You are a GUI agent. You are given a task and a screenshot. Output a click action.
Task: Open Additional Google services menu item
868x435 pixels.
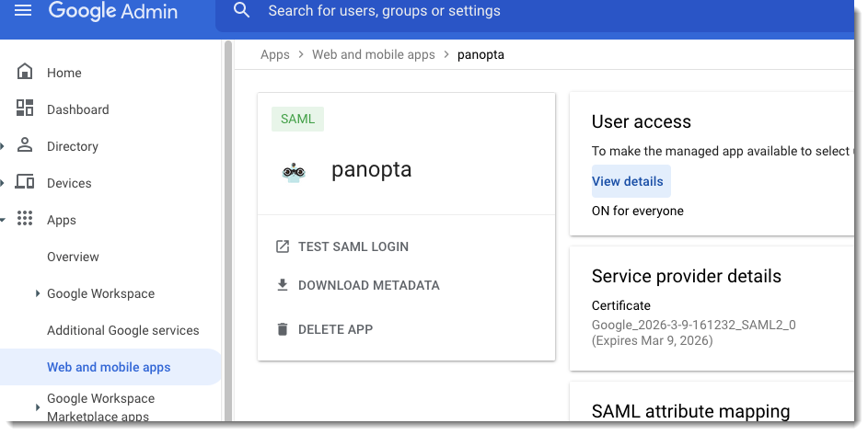(x=123, y=330)
